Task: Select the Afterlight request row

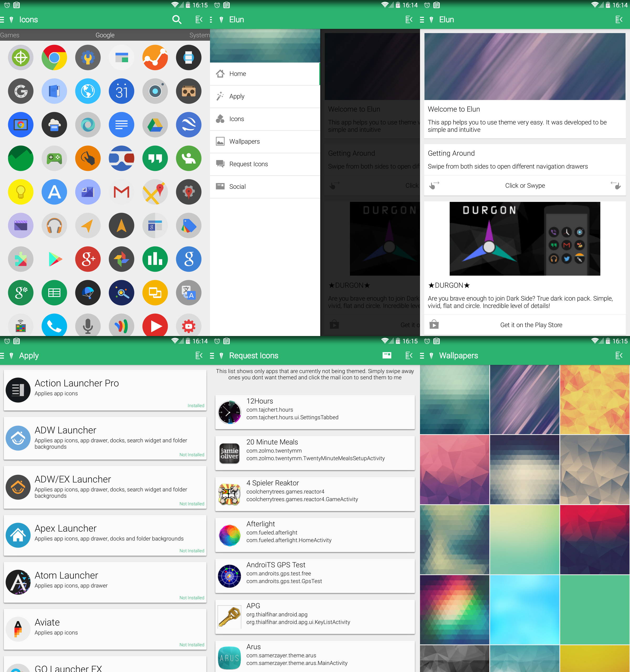Action: [315, 535]
